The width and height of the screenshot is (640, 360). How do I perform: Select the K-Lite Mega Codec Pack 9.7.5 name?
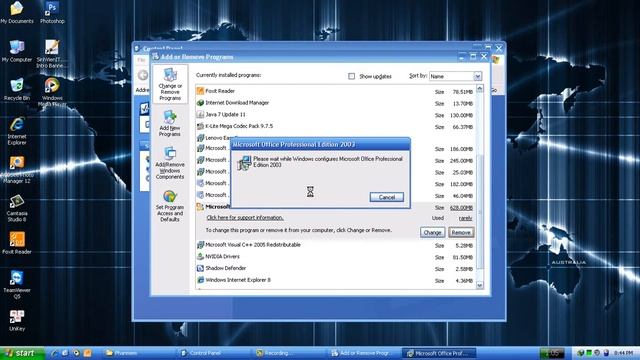point(239,127)
